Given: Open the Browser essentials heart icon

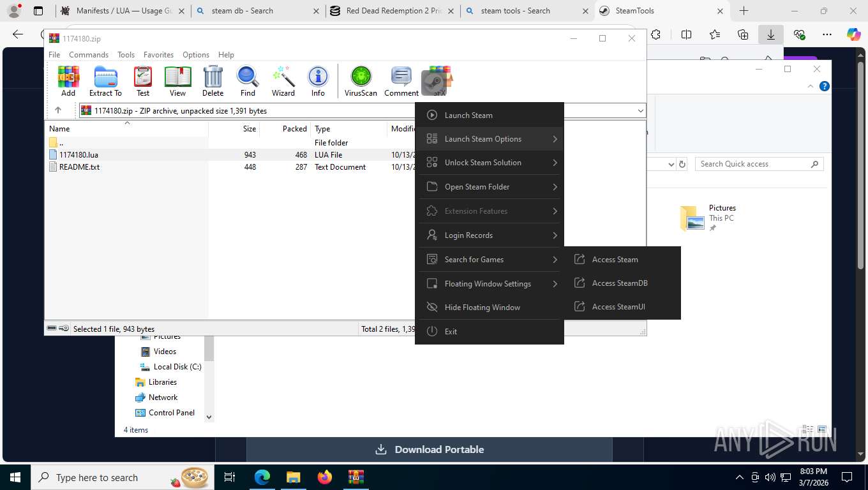Looking at the screenshot, I should 799,34.
